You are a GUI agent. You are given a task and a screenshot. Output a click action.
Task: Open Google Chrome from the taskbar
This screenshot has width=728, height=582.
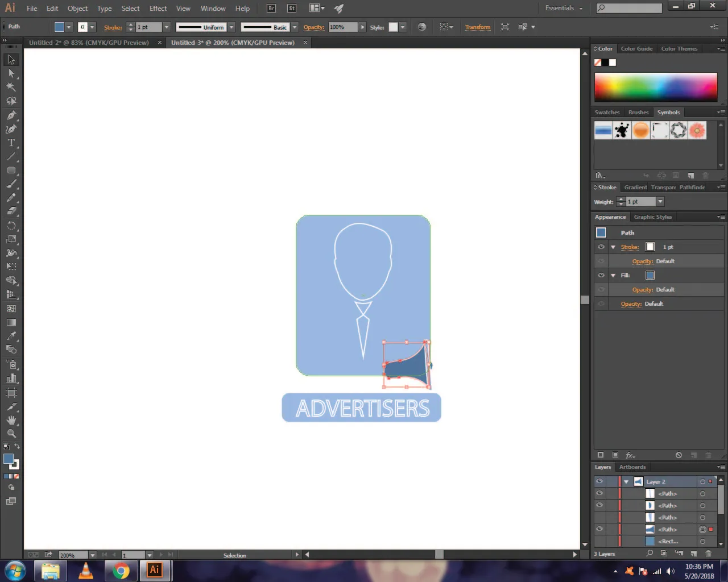coord(121,570)
